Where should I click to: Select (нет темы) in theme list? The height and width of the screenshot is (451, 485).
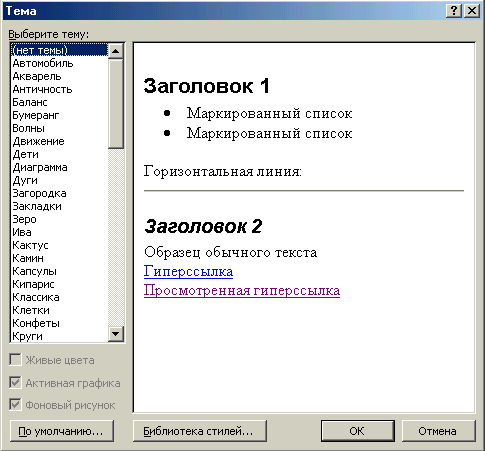(x=59, y=50)
